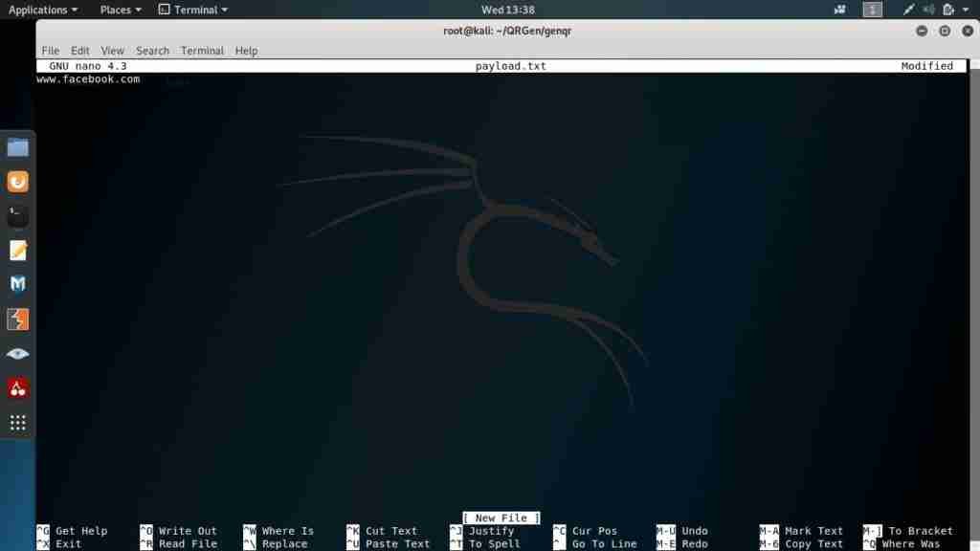Close the terminal window
This screenshot has width=980, height=551.
pos(968,31)
